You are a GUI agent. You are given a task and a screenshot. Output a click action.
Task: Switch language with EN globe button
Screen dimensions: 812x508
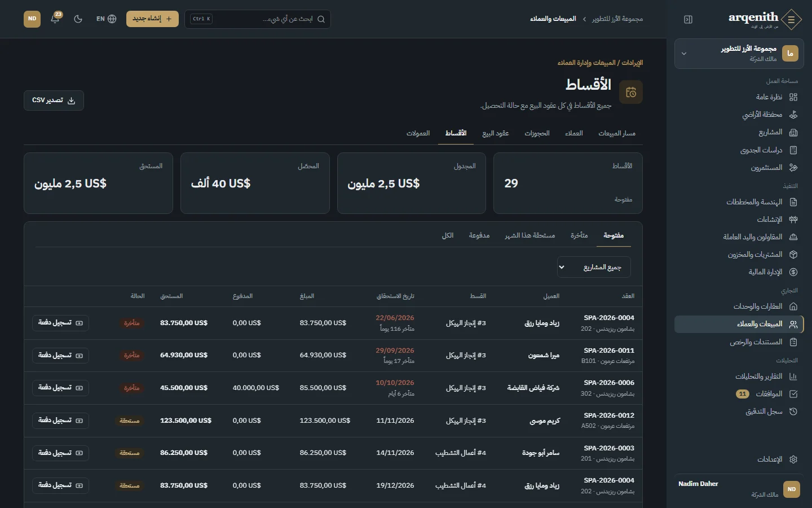click(x=106, y=19)
